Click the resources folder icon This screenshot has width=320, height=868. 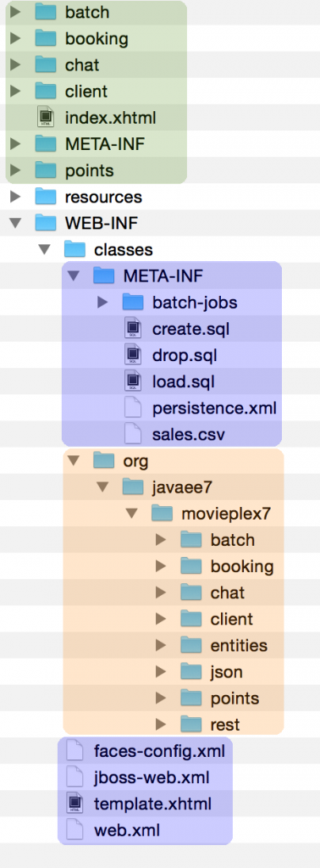(46, 197)
